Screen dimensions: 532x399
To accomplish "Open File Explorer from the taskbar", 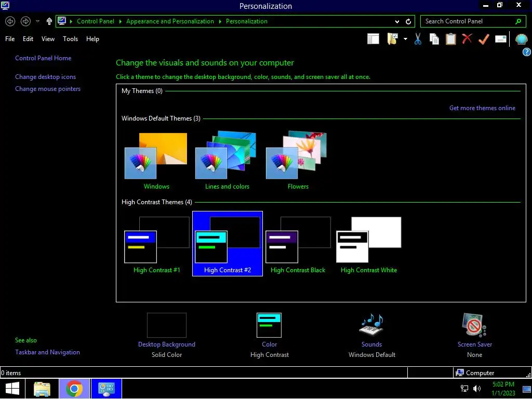I will pos(42,389).
